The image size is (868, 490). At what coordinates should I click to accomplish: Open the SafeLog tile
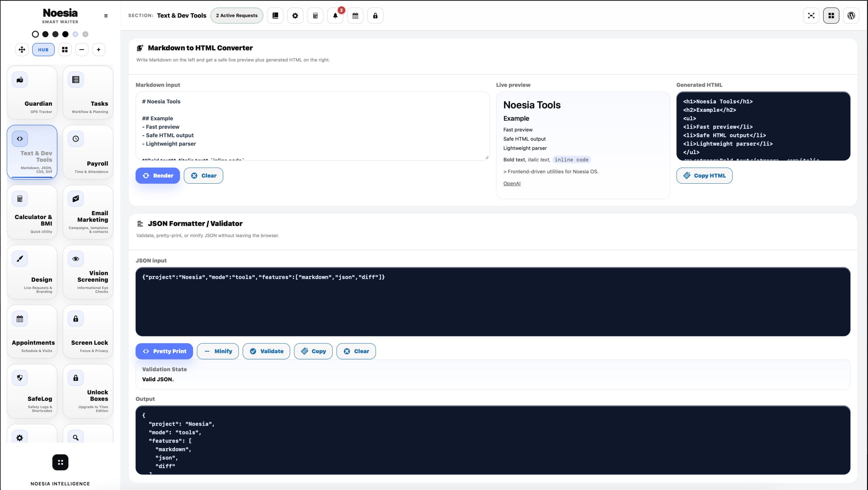32,391
